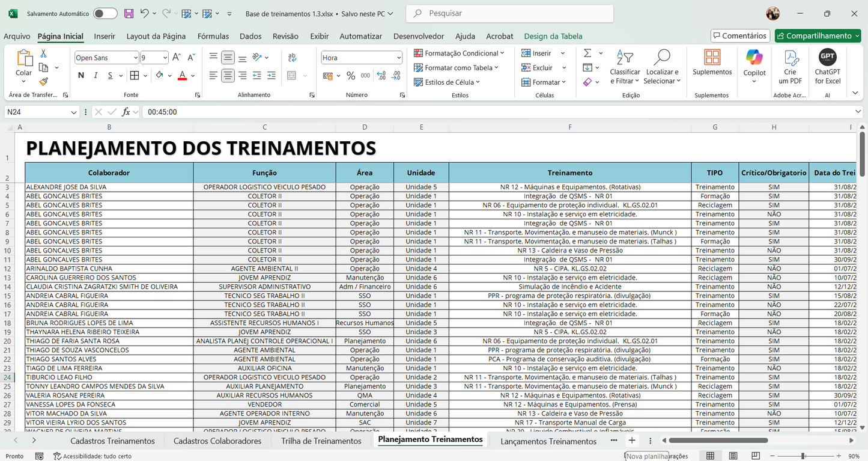Open the Open Sans font name dropdown

click(135, 58)
